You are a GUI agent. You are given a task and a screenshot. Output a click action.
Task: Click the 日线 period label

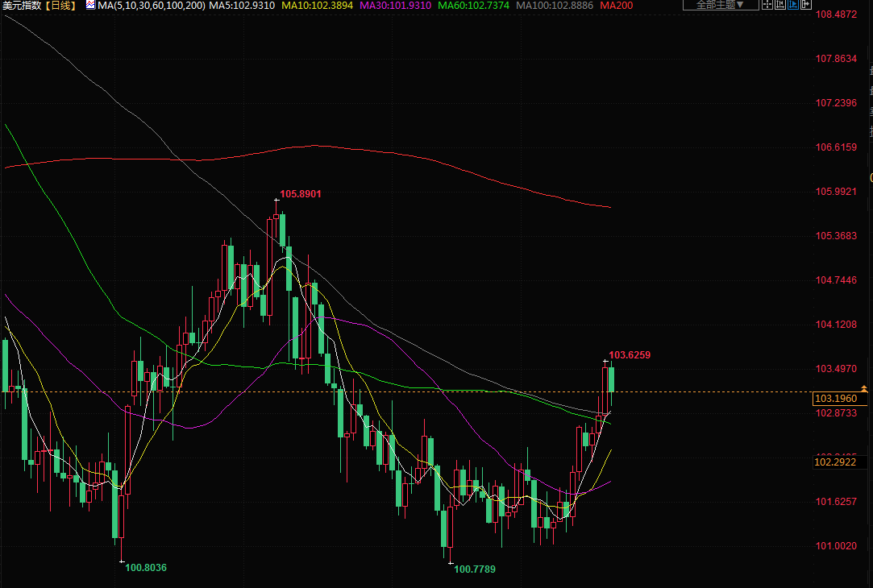coord(60,6)
